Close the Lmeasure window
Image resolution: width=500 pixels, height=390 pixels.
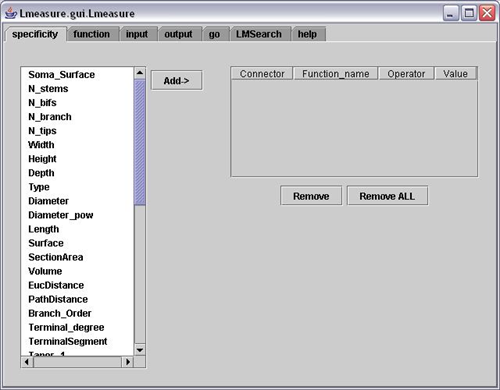487,14
